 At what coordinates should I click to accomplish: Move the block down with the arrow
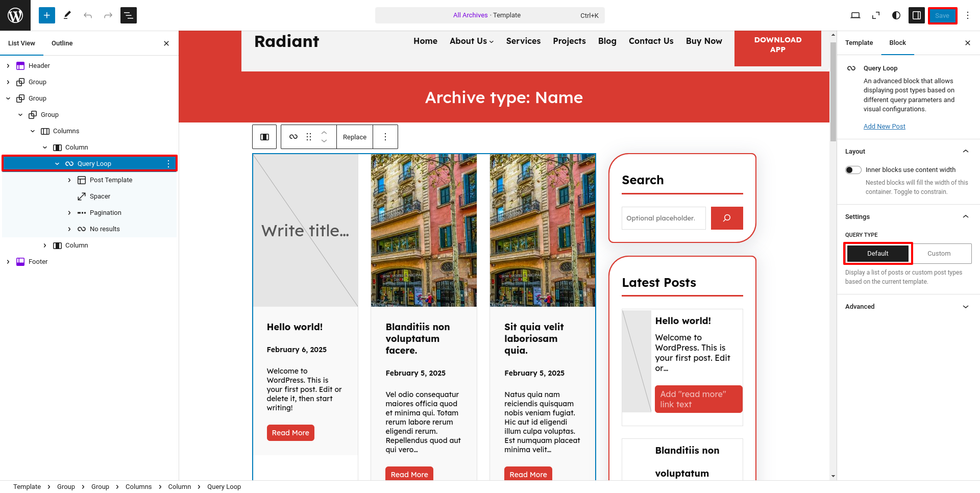[324, 141]
